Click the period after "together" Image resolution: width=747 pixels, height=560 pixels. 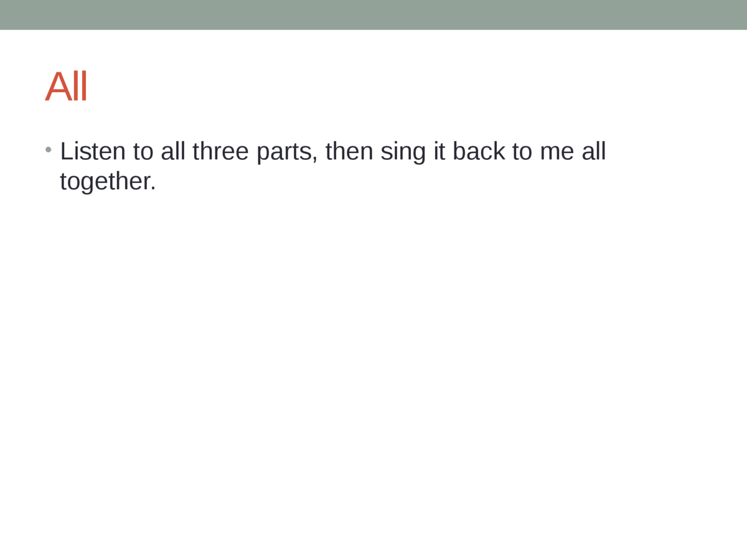point(153,189)
